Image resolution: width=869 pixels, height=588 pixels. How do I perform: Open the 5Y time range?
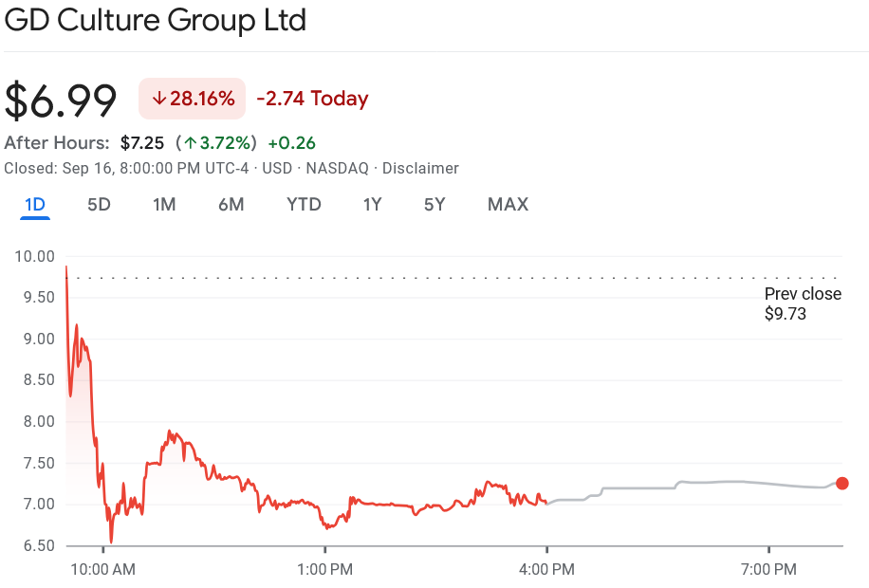tap(434, 204)
